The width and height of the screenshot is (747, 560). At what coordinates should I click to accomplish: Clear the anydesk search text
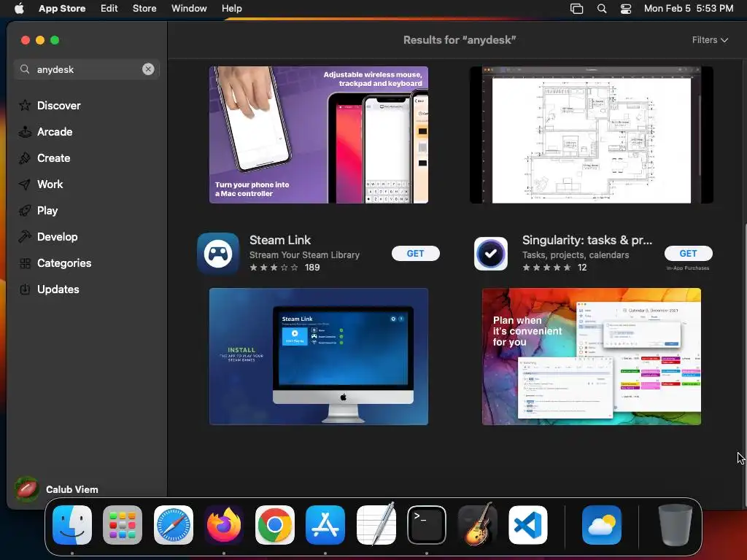148,69
